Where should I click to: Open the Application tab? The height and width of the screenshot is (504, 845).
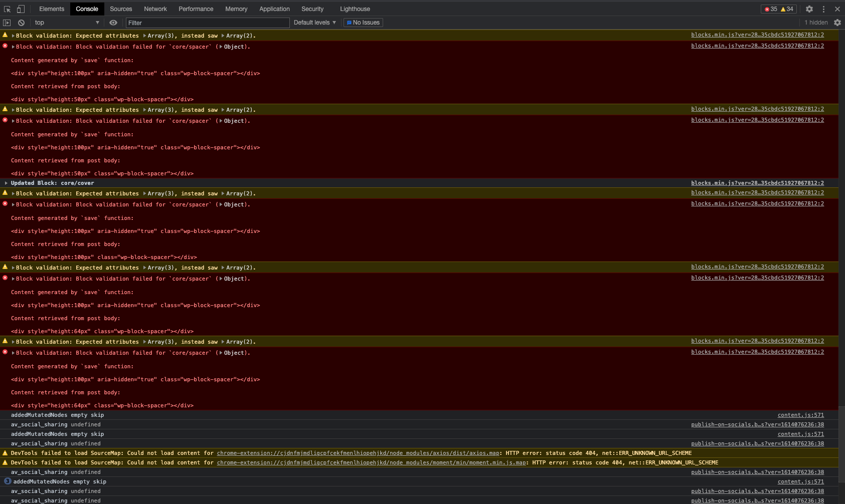[274, 9]
